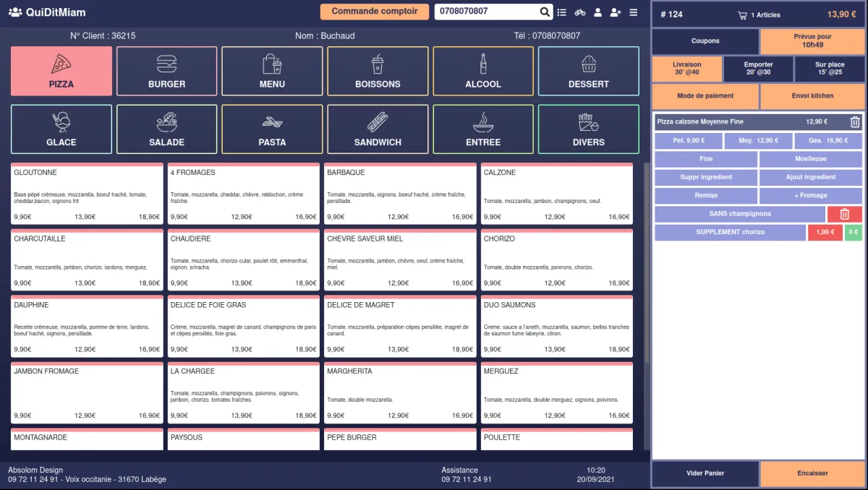Click the phone number search field
Screen dimensions: 868x490
tap(487, 12)
